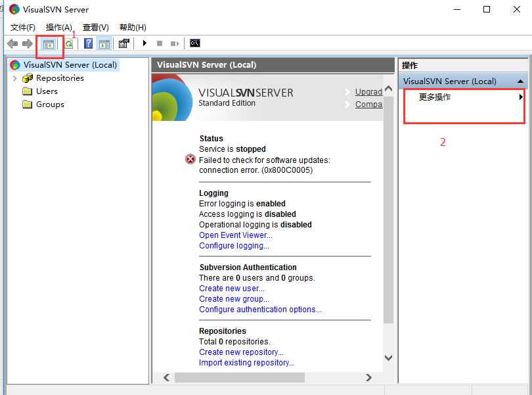Image resolution: width=532 pixels, height=395 pixels.
Task: Click the VisualSVN logo in title bar
Action: click(14, 9)
